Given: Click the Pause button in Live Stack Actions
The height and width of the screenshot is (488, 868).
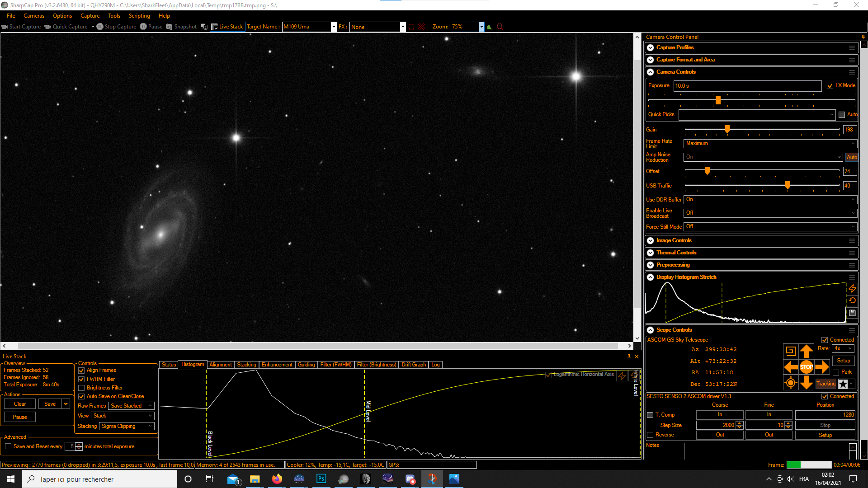Looking at the screenshot, I should 20,417.
